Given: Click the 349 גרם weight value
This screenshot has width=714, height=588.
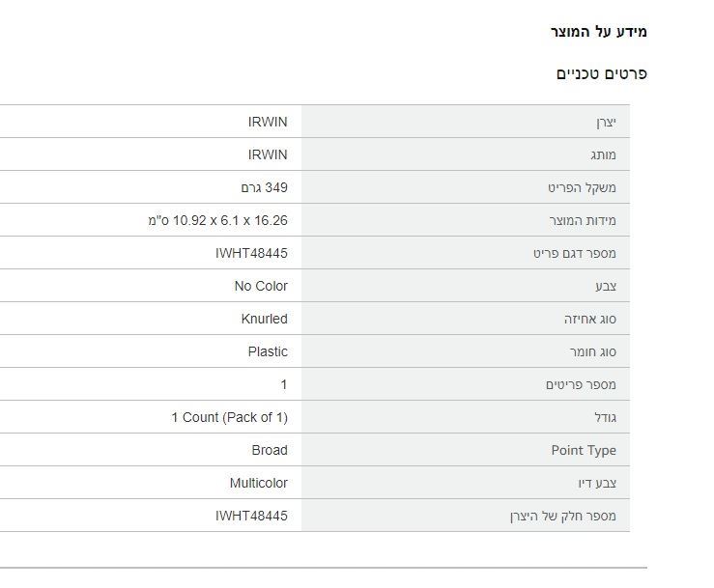Looking at the screenshot, I should click(x=264, y=187).
